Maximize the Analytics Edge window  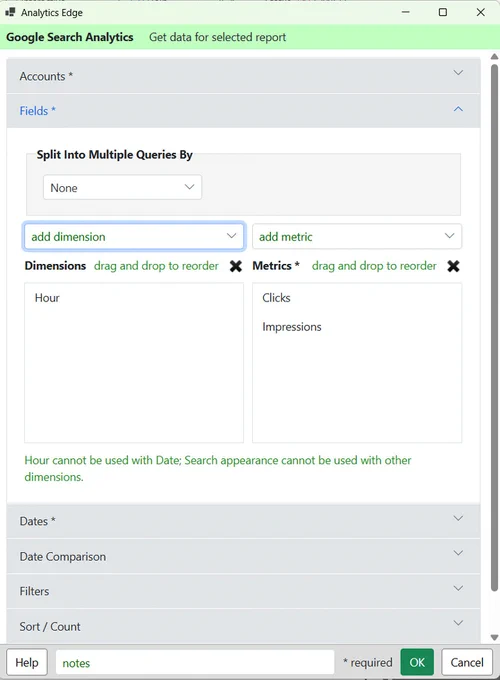coord(443,12)
